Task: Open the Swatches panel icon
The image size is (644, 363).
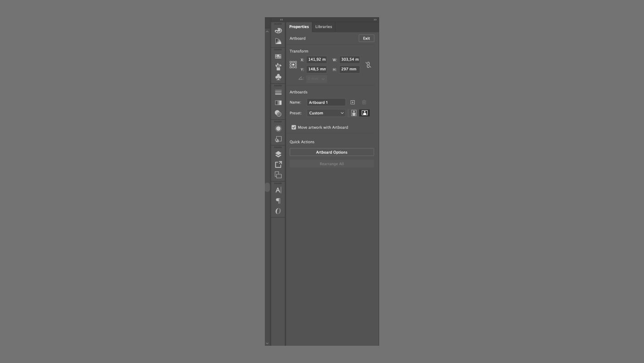Action: 278,57
